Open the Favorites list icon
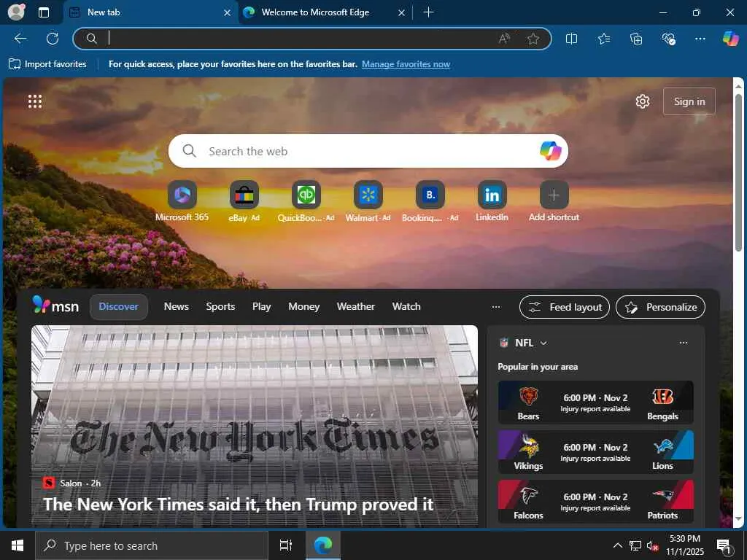The image size is (747, 560). click(x=604, y=39)
